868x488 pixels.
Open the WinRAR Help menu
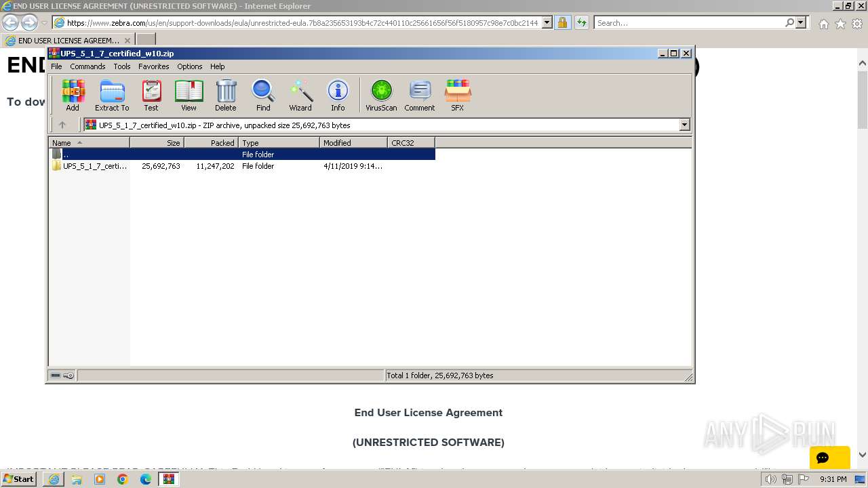[217, 66]
